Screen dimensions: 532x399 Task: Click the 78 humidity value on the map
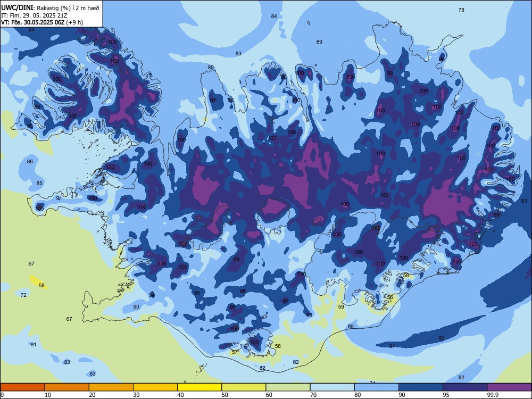coord(461,10)
